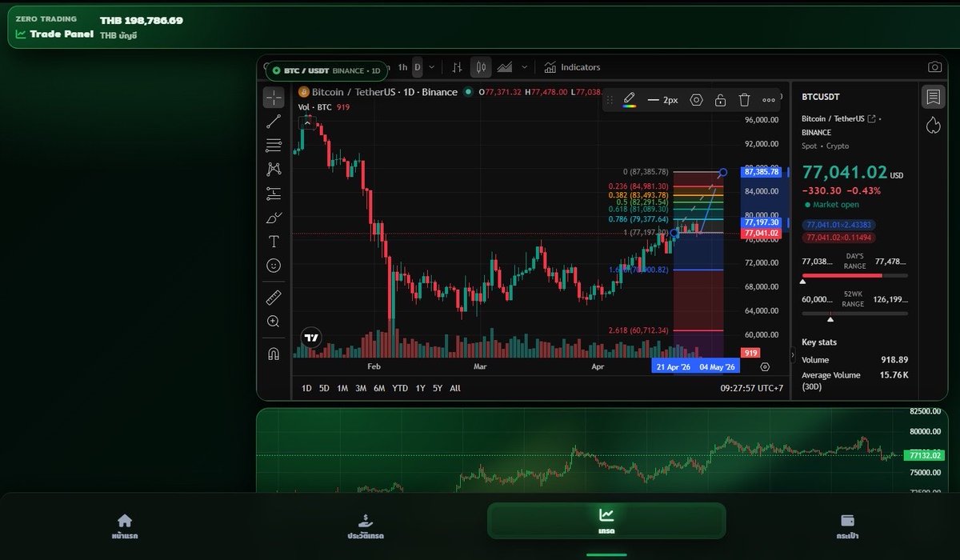Set date range to 1D
Viewport: 960px width, 560px height.
(x=306, y=388)
